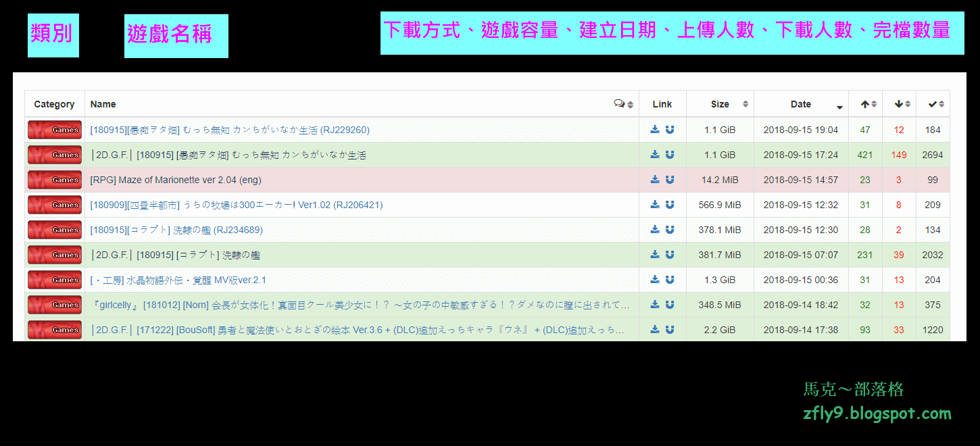
Task: Click the download icon on the BouSoft row
Action: (x=654, y=330)
